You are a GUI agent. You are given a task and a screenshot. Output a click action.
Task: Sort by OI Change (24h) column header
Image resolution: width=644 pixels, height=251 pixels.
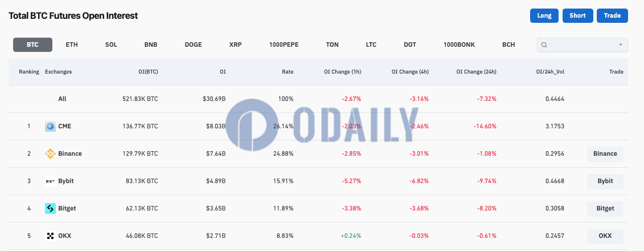tap(476, 72)
